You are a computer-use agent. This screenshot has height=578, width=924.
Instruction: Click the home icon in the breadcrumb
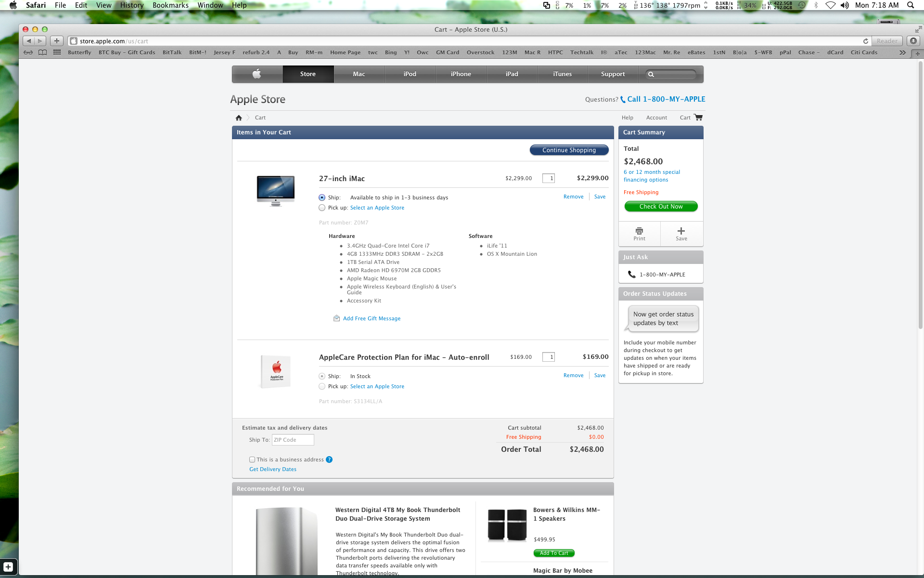coord(239,118)
